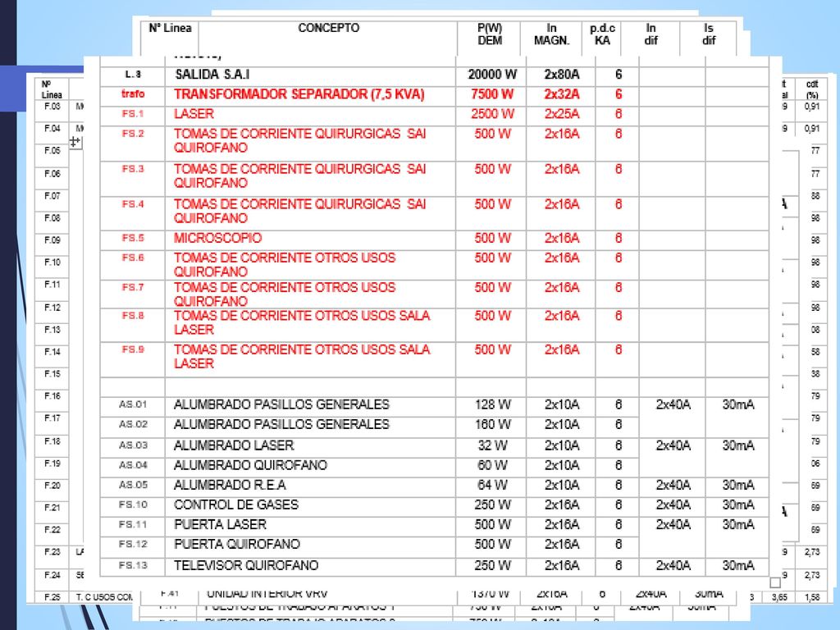Click the '3,65' value in background table

(779, 597)
